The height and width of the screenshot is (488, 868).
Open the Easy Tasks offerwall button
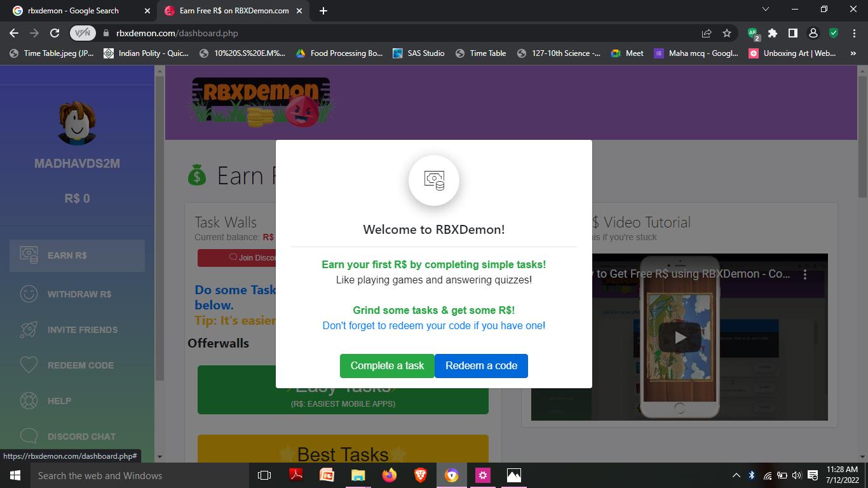(x=343, y=390)
